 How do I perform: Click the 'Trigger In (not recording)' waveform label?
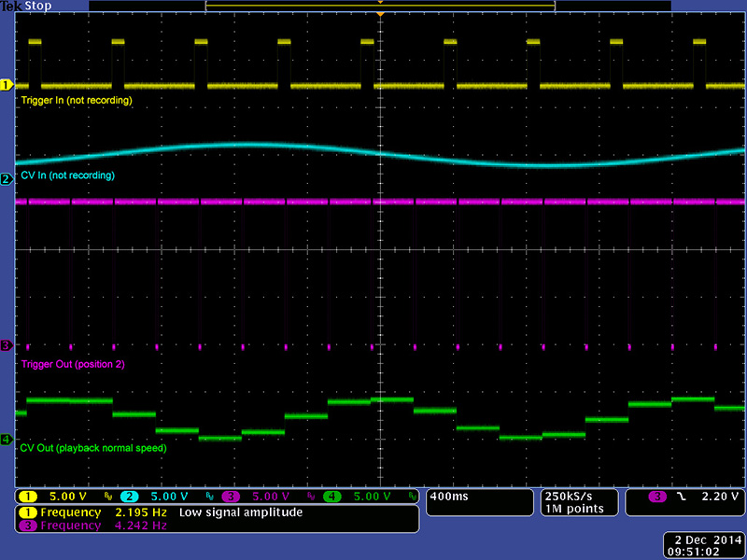point(76,100)
